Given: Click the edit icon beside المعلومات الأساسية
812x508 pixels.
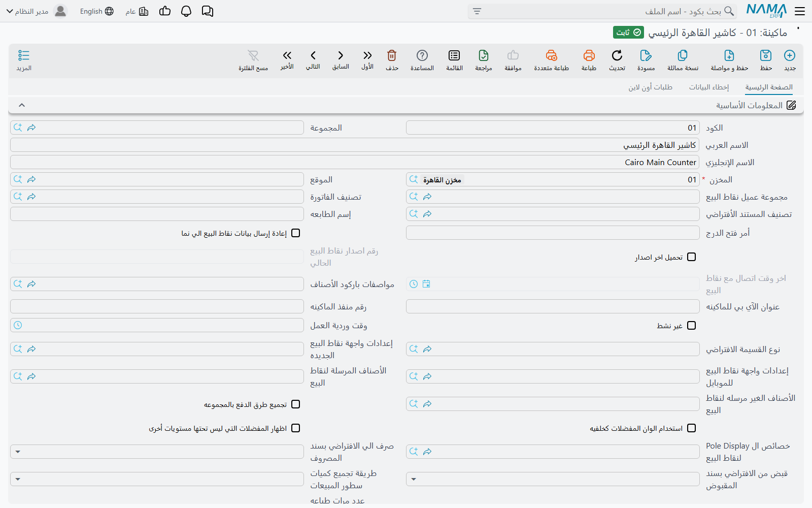Looking at the screenshot, I should [791, 105].
